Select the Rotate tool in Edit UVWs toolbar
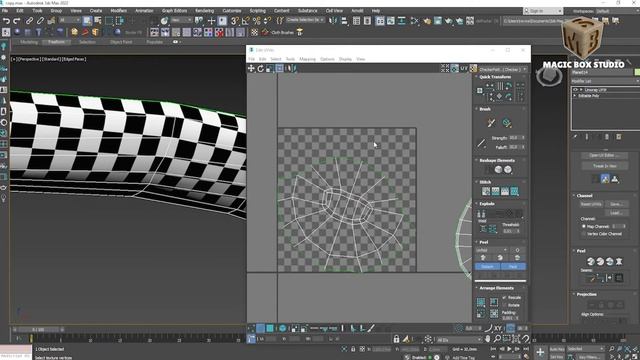The width and height of the screenshot is (640, 360). [x=260, y=69]
